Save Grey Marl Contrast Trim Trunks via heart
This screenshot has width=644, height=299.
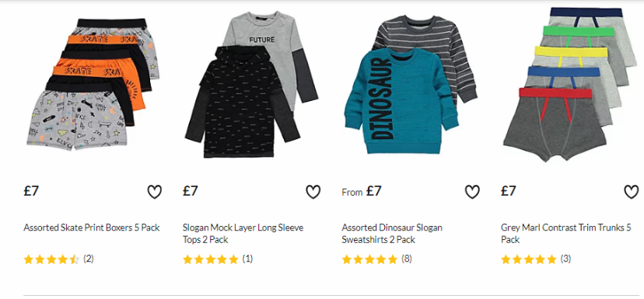[x=632, y=192]
